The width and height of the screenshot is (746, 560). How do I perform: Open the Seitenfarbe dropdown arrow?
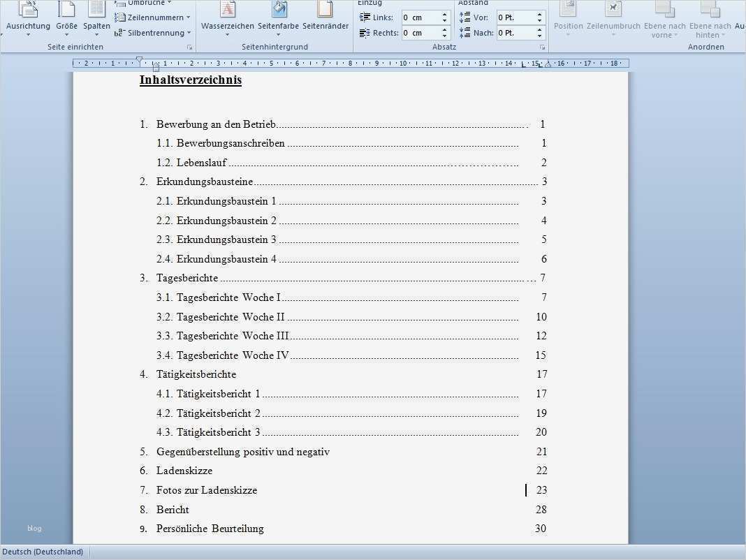(279, 33)
